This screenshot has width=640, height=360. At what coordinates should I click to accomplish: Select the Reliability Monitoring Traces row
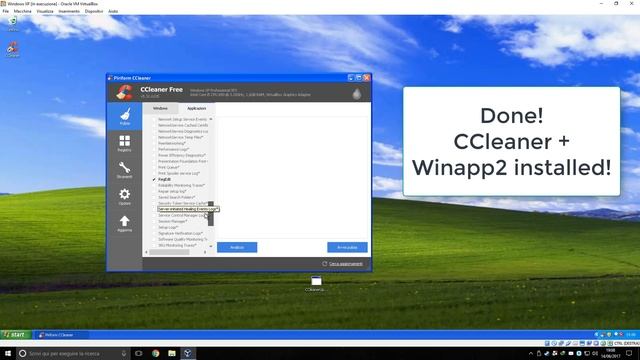click(x=181, y=185)
